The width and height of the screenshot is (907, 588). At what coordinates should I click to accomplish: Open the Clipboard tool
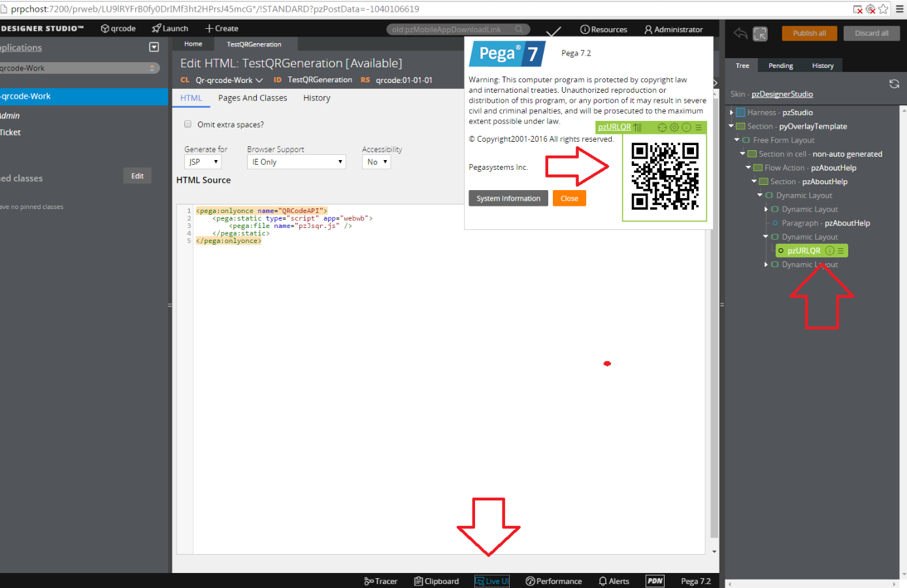437,581
